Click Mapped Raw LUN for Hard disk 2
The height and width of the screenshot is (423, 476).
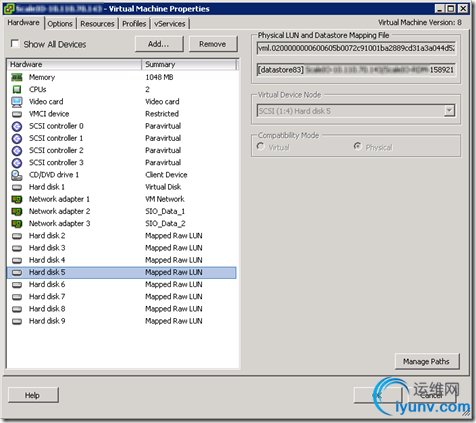coord(174,236)
